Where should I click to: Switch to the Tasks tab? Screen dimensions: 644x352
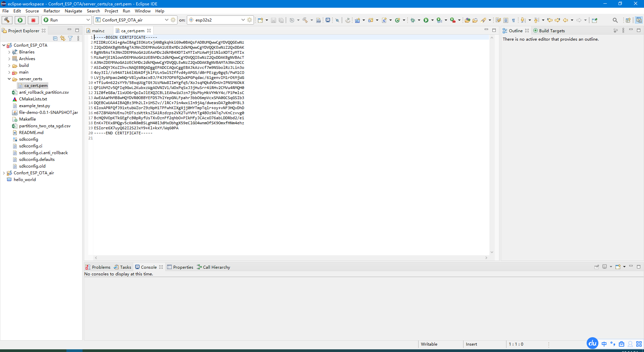point(122,267)
